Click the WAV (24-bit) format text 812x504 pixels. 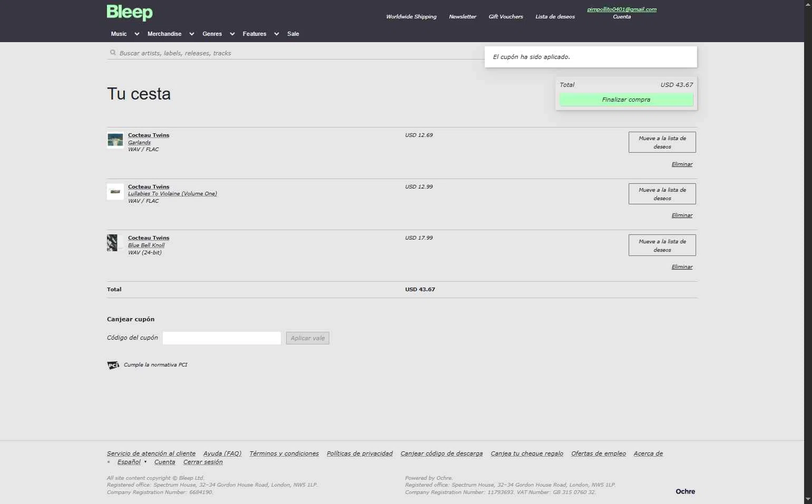145,253
